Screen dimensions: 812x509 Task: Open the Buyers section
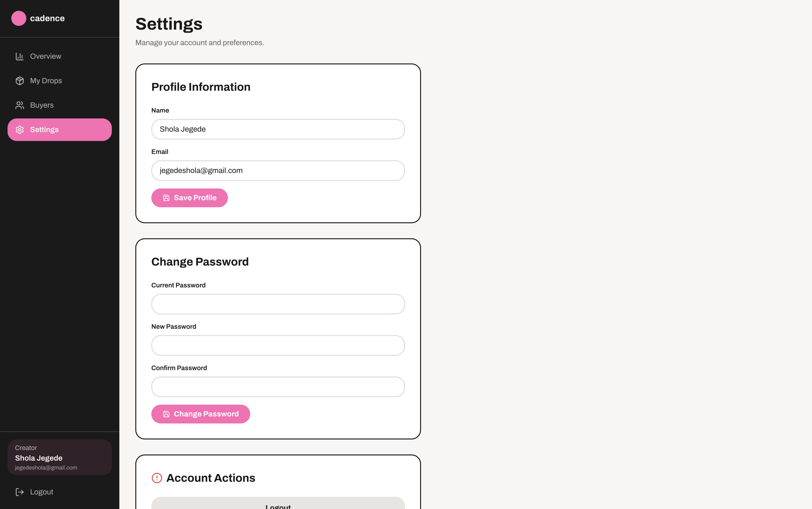pos(60,105)
